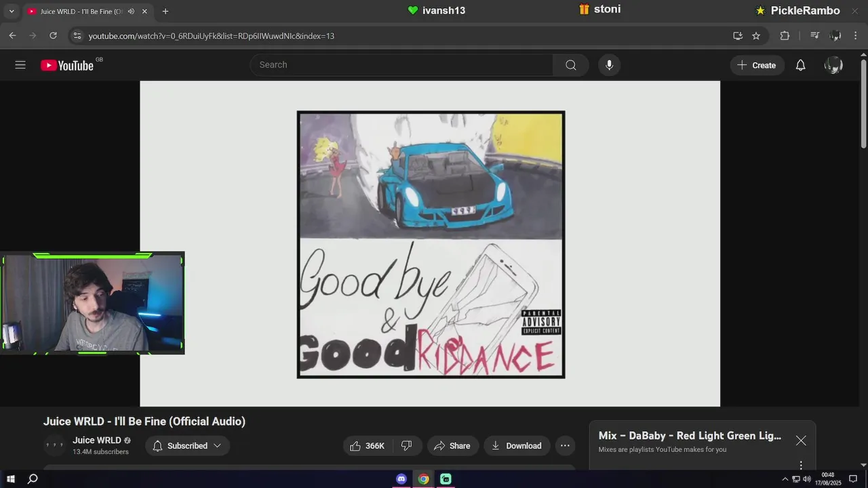
Task: Click the YouTube search magnifier button
Action: 571,65
